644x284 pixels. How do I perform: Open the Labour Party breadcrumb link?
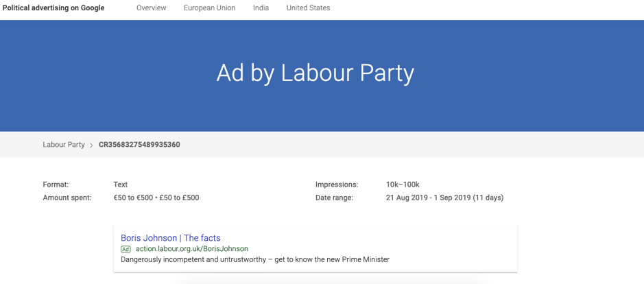(x=64, y=145)
